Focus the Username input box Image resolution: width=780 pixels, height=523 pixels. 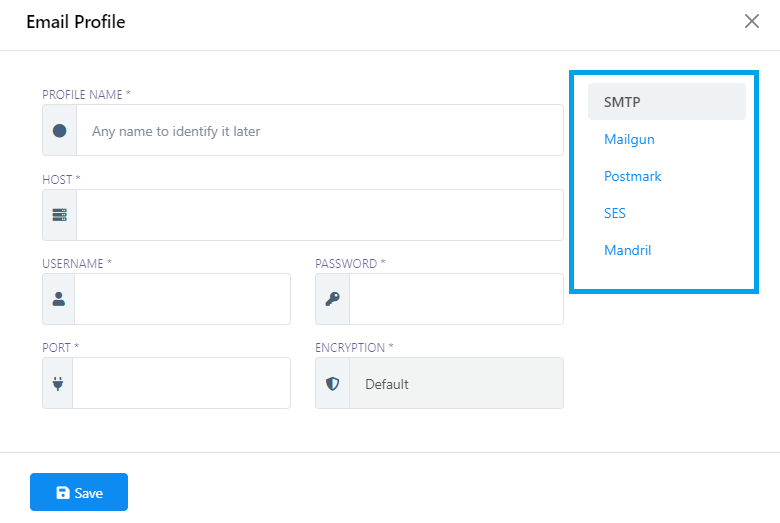[182, 299]
